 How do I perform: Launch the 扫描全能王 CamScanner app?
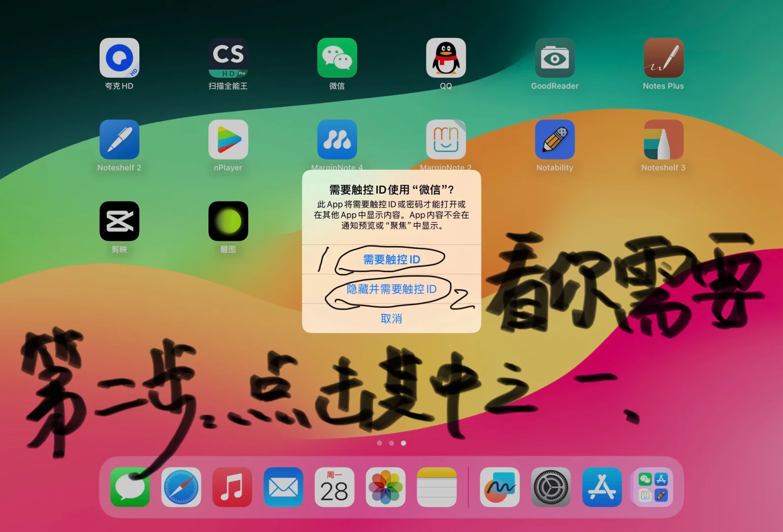[228, 58]
